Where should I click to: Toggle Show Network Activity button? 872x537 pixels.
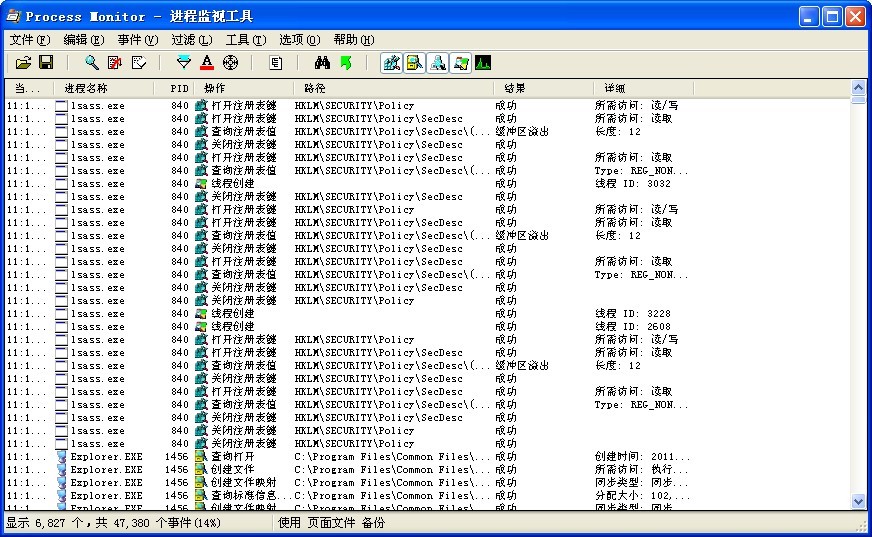click(437, 63)
